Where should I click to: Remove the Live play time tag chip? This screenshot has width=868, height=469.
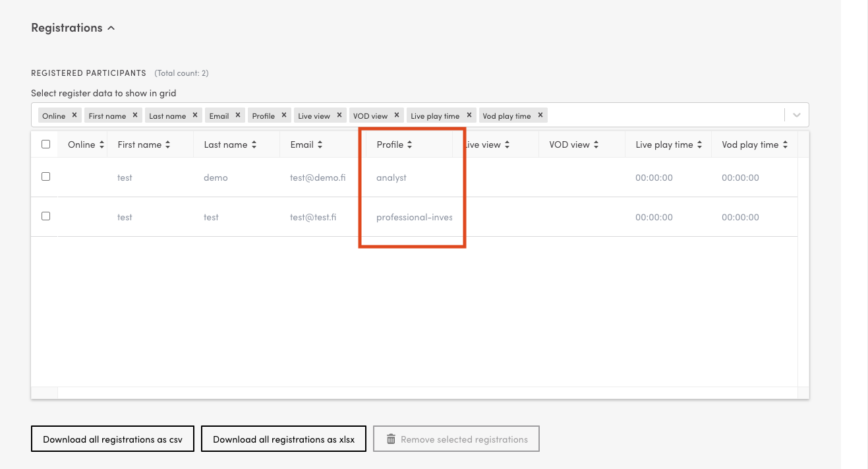[x=469, y=115]
